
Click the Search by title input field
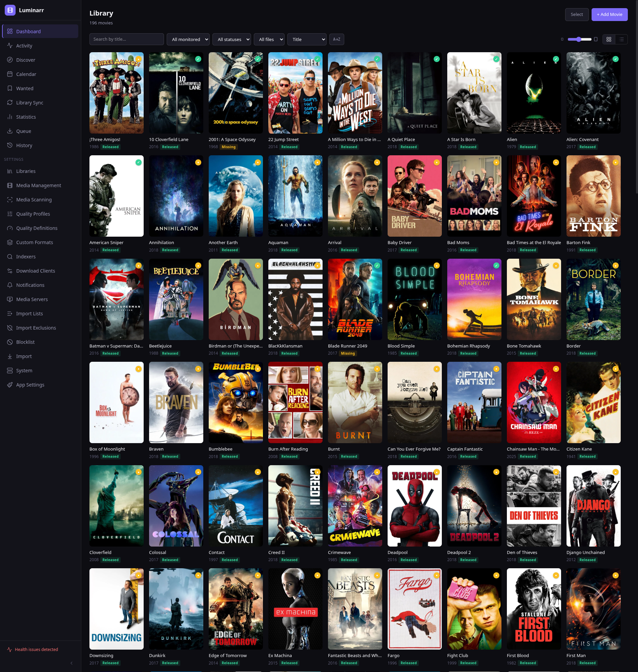click(x=126, y=39)
